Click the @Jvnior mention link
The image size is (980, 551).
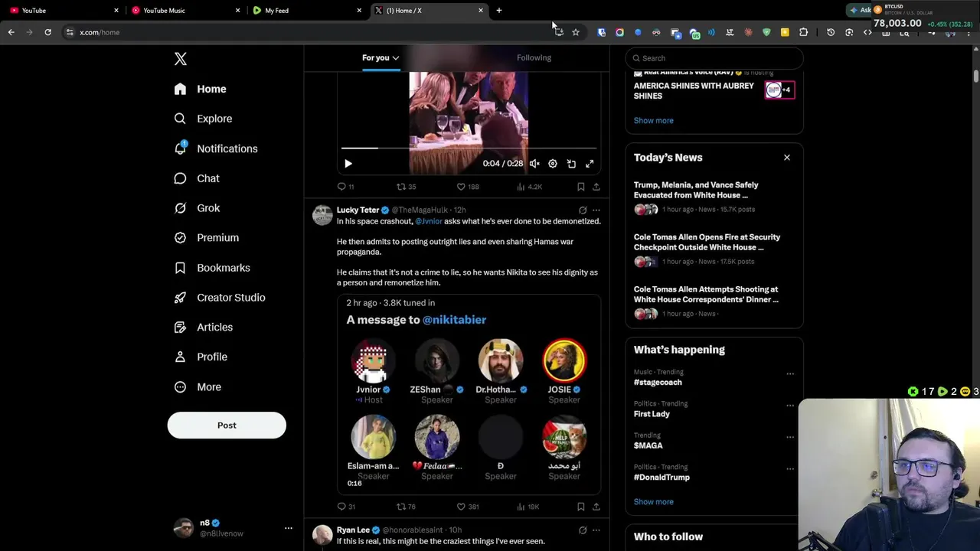(429, 221)
